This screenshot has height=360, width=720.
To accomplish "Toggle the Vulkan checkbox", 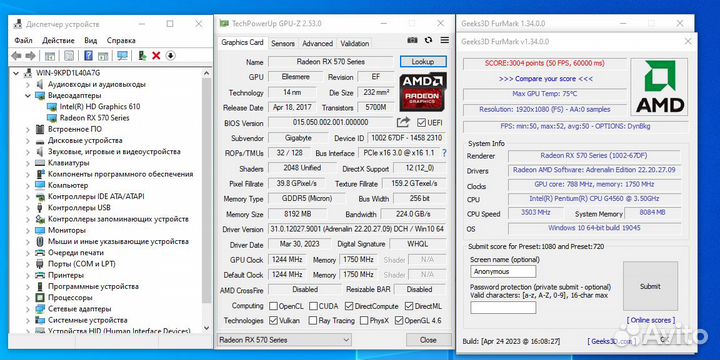I will (x=273, y=321).
